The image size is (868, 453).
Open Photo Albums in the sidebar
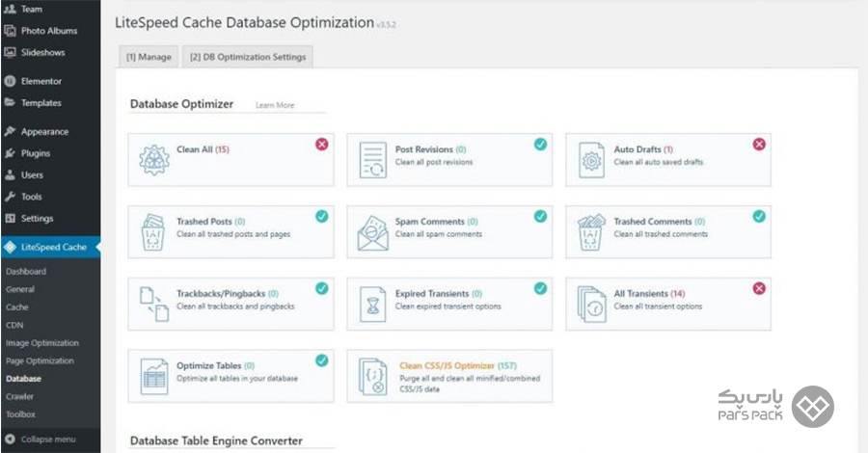(x=50, y=31)
